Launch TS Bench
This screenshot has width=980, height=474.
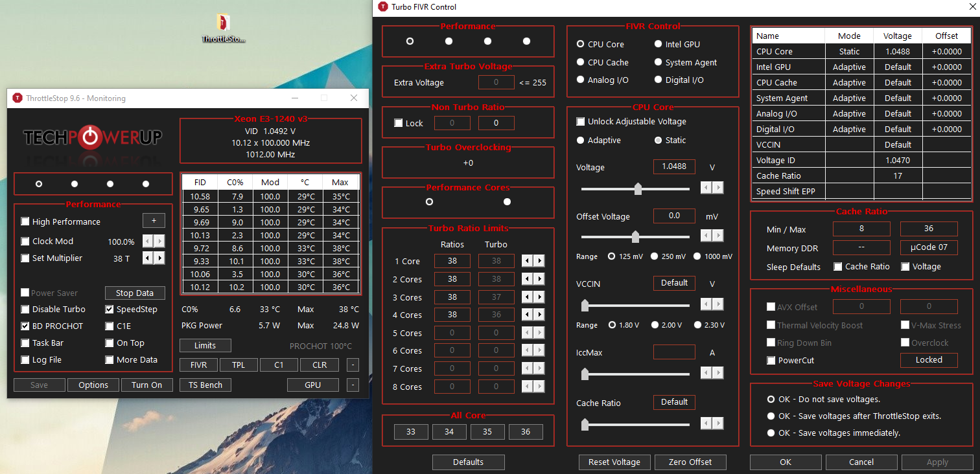pos(205,385)
